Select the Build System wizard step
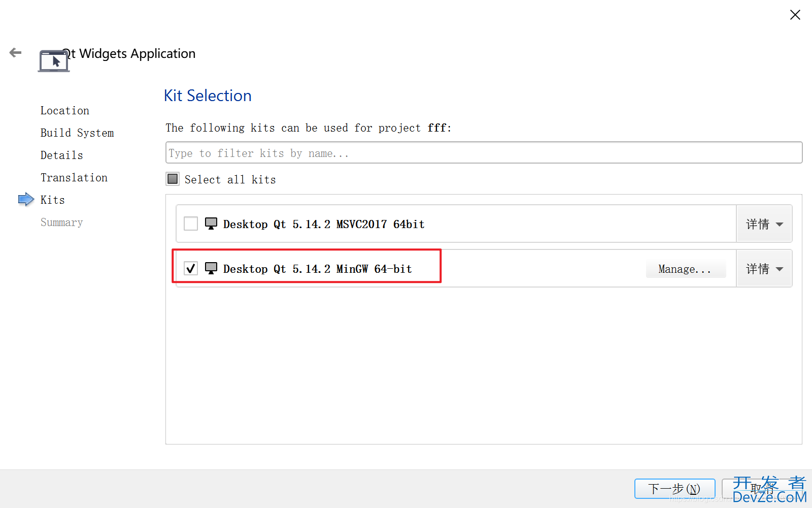The image size is (812, 508). coord(77,133)
